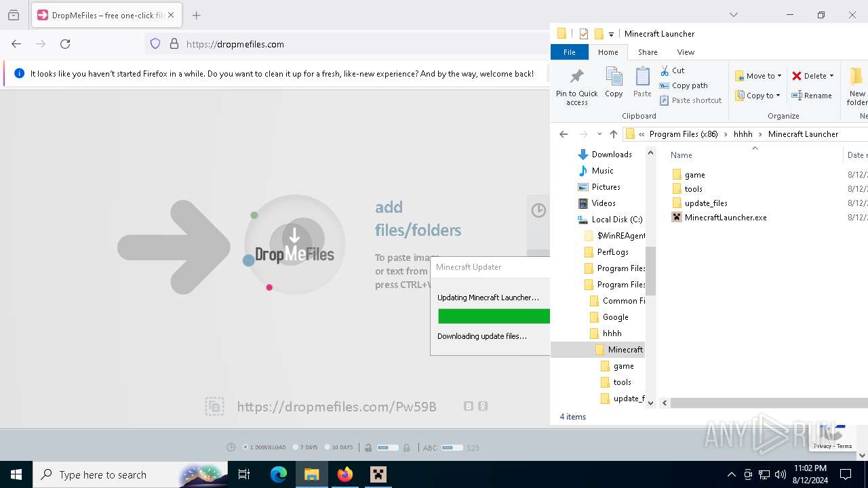Click the Properties checkmark in quick access toolbar

[x=584, y=34]
